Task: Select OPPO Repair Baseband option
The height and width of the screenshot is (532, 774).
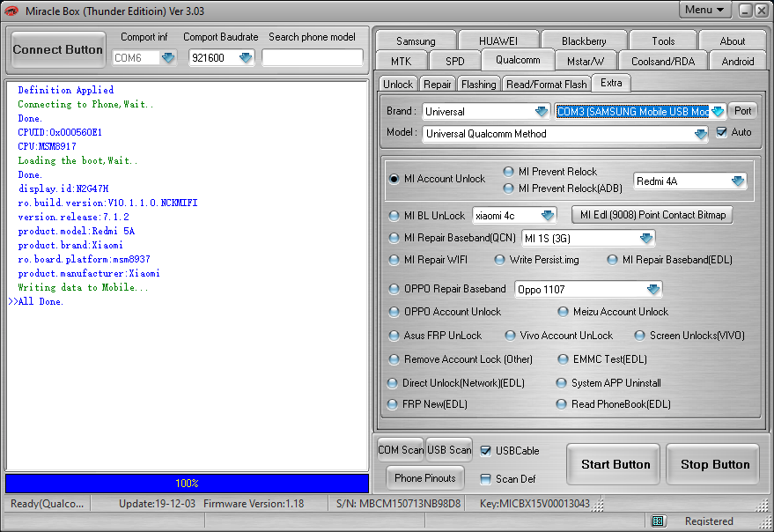Action: (394, 289)
